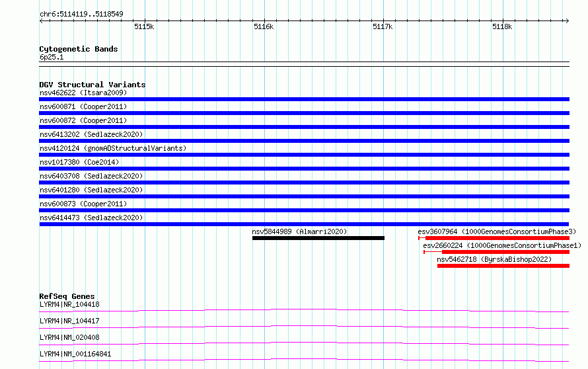The image size is (588, 369).
Task: Click variant label esv2660224 (1000GenomesConsortiumPhase1)
Action: 502,245
